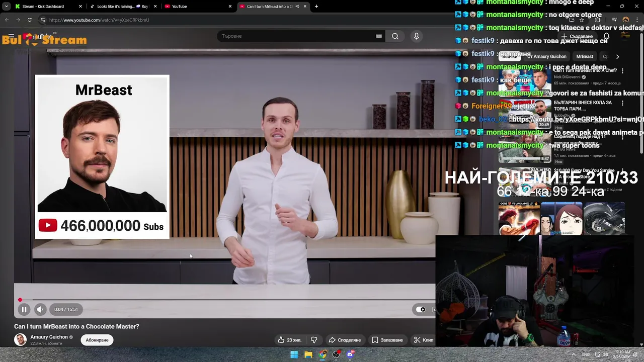Viewport: 644px width, 362px height.
Task: Click the magnifier search button
Action: (x=395, y=36)
